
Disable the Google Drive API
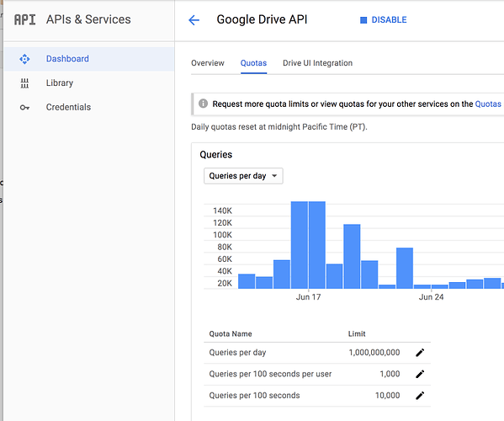383,20
